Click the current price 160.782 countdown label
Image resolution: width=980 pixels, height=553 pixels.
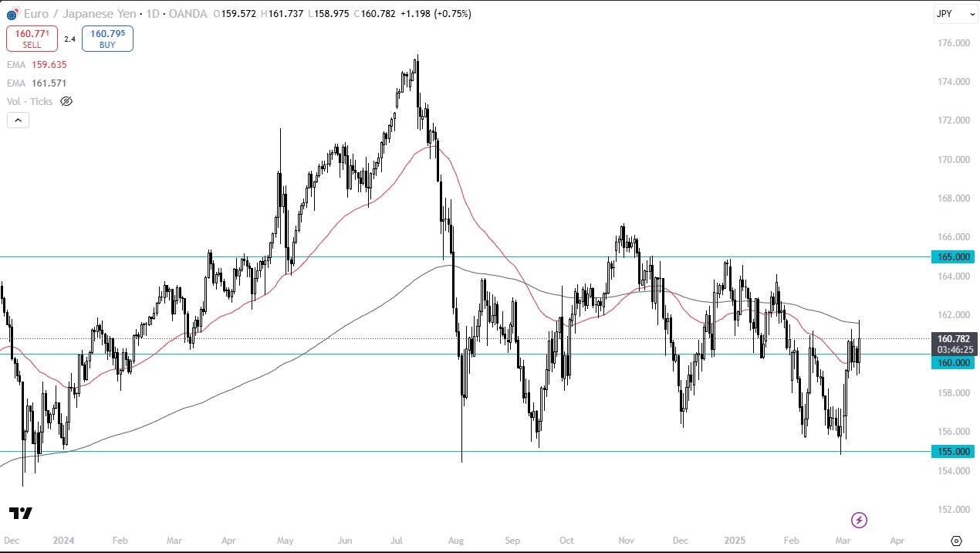(955, 344)
